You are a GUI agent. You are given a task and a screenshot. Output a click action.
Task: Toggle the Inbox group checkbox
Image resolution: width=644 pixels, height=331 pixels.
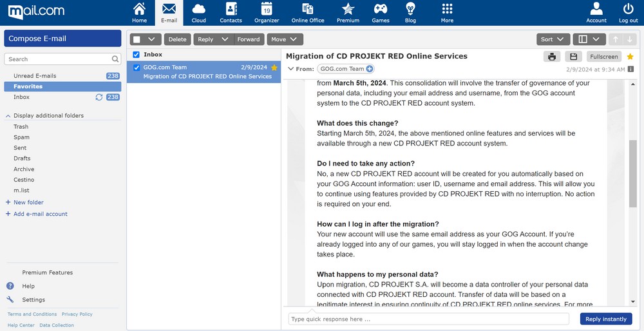point(137,55)
